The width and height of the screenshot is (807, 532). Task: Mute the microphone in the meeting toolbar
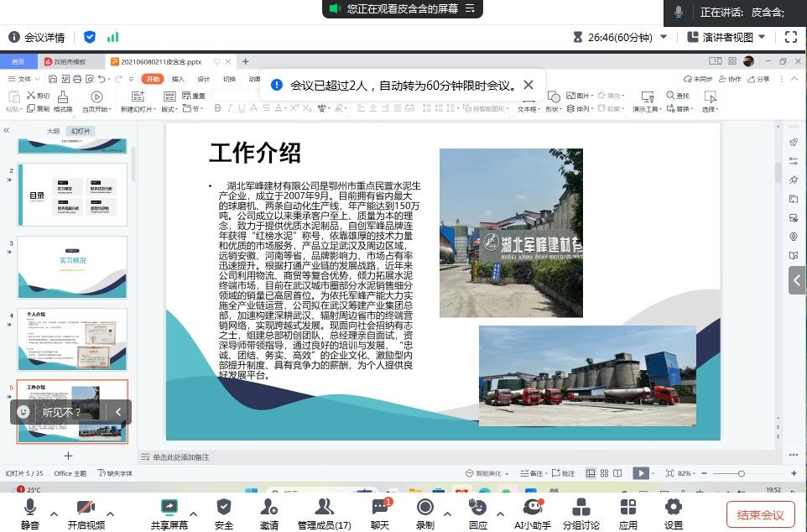[30, 514]
